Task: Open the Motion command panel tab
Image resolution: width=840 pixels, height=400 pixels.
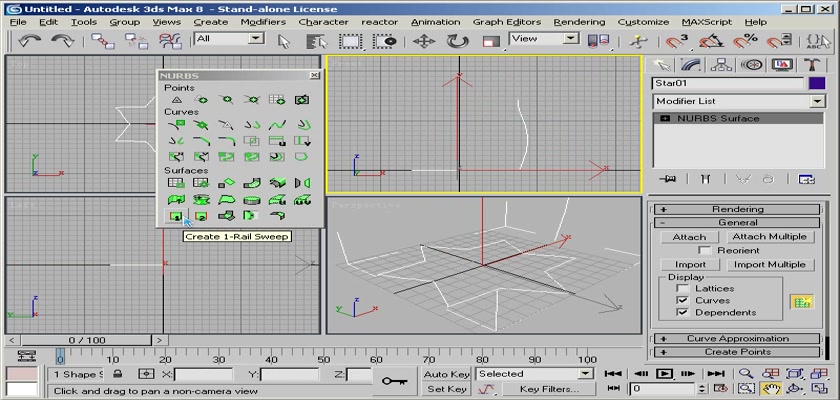Action: point(752,65)
